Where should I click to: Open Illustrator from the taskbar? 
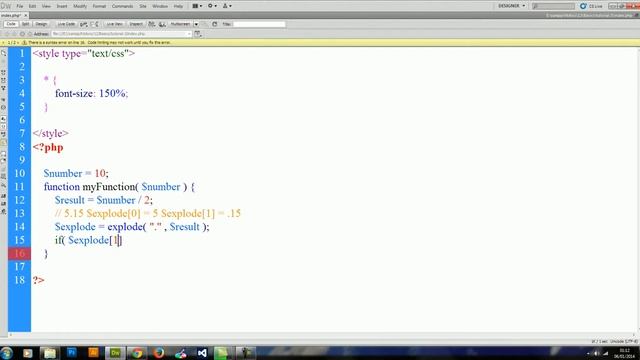pyautogui.click(x=93, y=353)
